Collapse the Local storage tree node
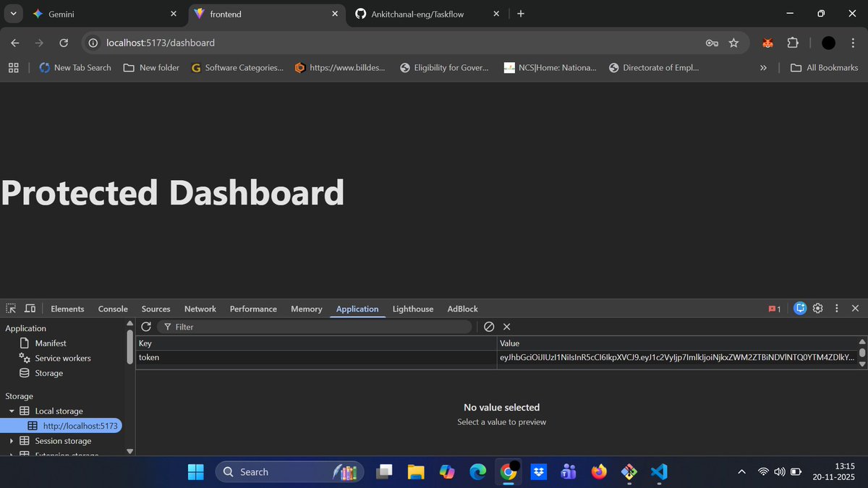The image size is (868, 488). pyautogui.click(x=12, y=411)
